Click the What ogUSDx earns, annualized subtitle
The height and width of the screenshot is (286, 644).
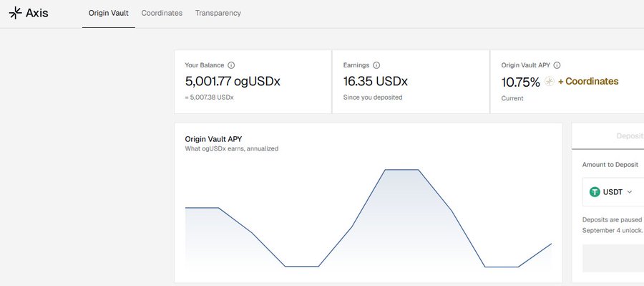coord(232,148)
